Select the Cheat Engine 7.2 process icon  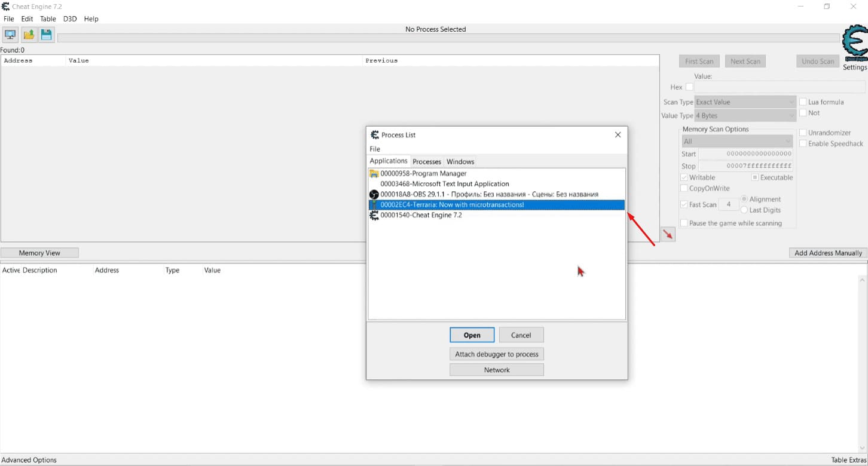tap(374, 216)
